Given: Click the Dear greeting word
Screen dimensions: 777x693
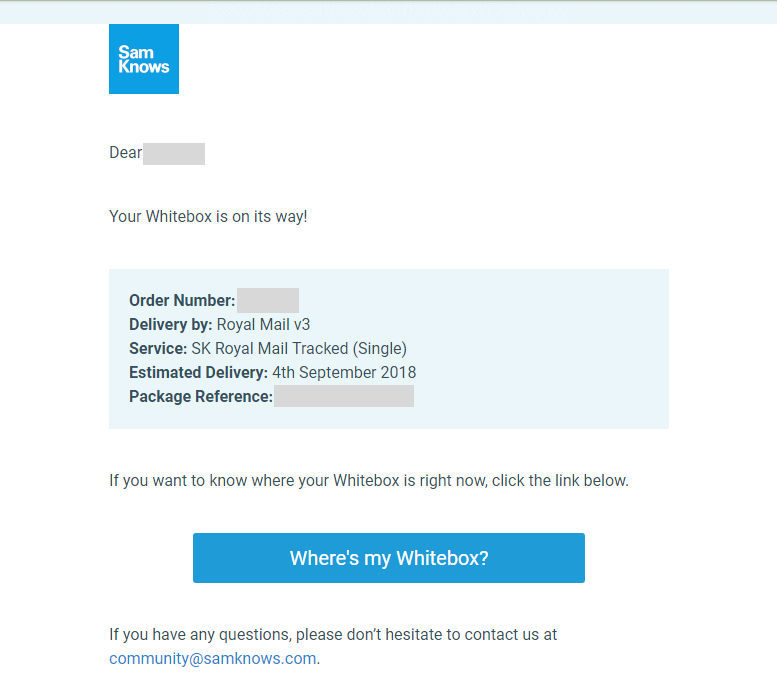Looking at the screenshot, I should [x=125, y=153].
